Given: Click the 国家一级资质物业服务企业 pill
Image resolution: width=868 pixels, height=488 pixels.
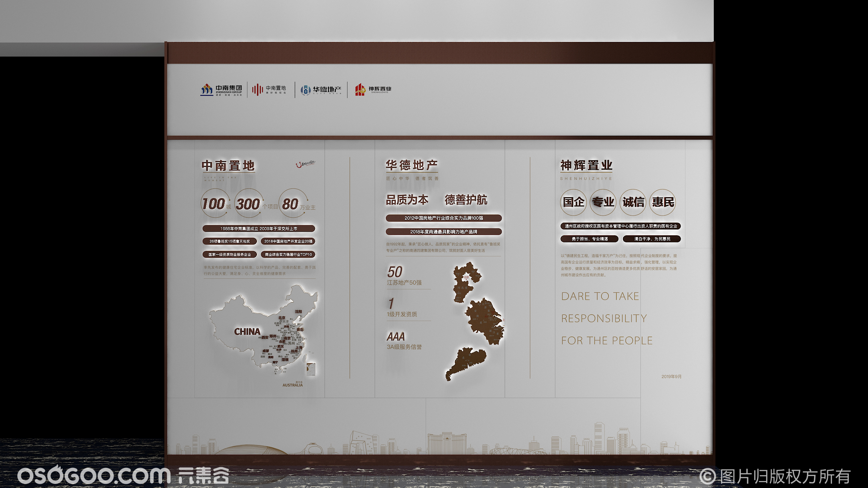Looking at the screenshot, I should (x=229, y=254).
